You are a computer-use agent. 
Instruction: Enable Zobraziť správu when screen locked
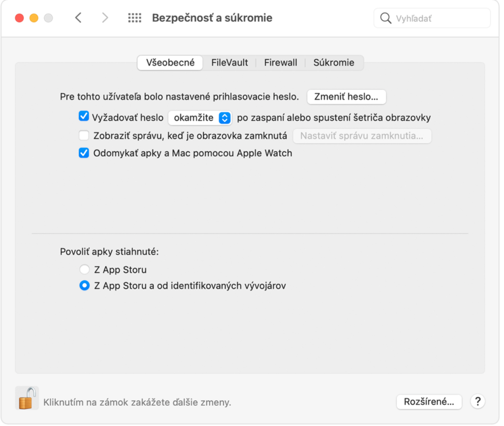[x=85, y=136]
